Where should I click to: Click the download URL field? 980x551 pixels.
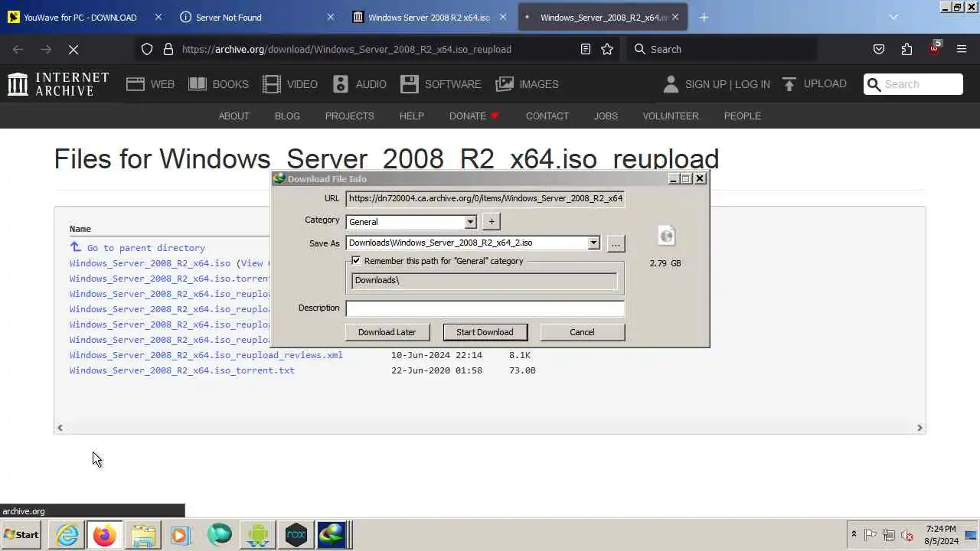tap(485, 198)
